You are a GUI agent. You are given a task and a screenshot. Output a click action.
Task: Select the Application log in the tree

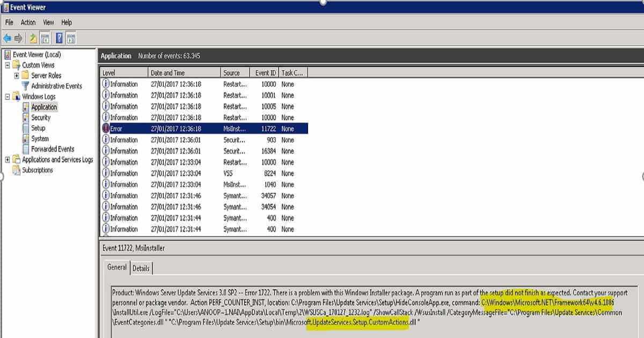pos(44,107)
